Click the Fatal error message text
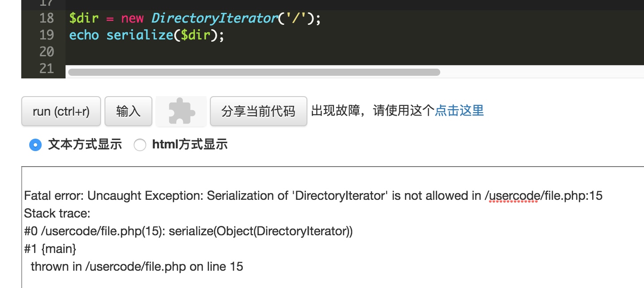 177,195
